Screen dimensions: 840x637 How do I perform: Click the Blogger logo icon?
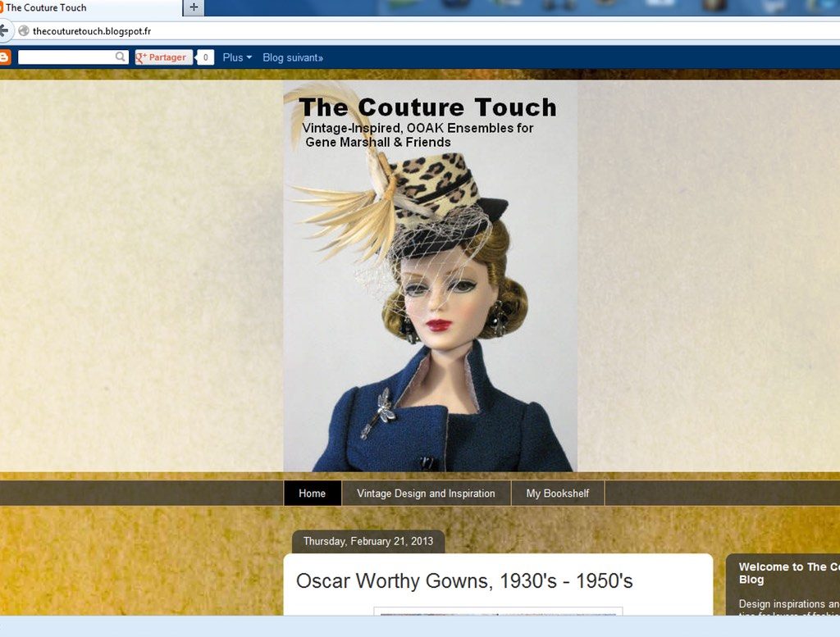pos(4,57)
